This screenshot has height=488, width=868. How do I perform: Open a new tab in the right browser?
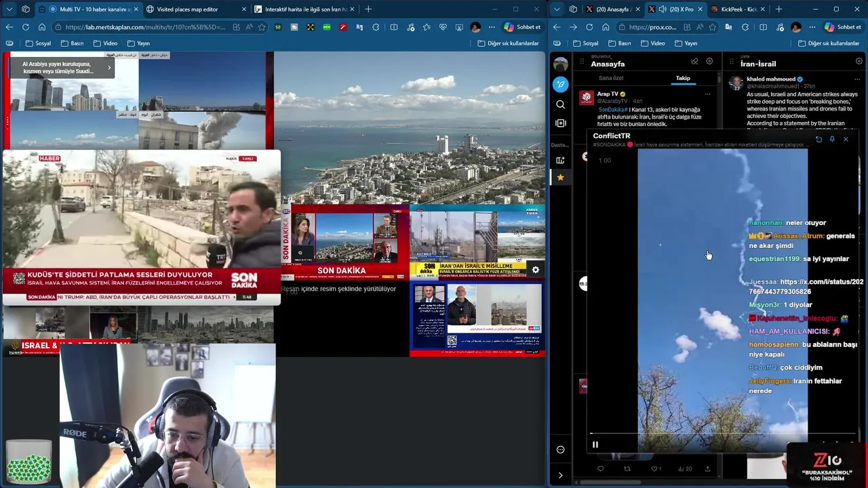[x=778, y=9]
